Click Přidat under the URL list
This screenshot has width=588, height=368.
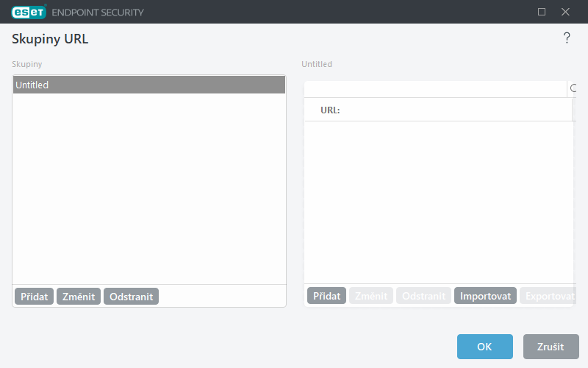point(326,296)
